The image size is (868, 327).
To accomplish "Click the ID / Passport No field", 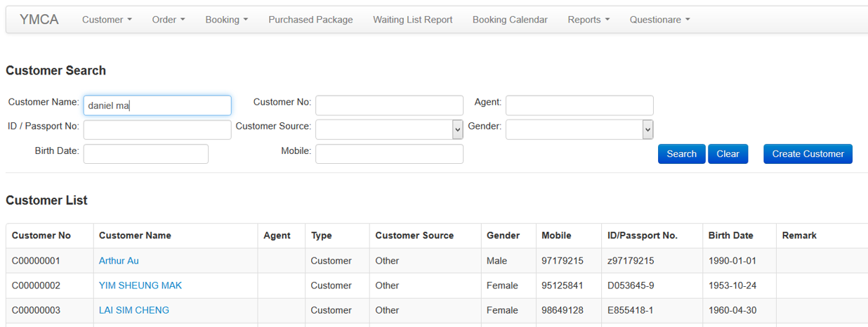I will point(157,129).
